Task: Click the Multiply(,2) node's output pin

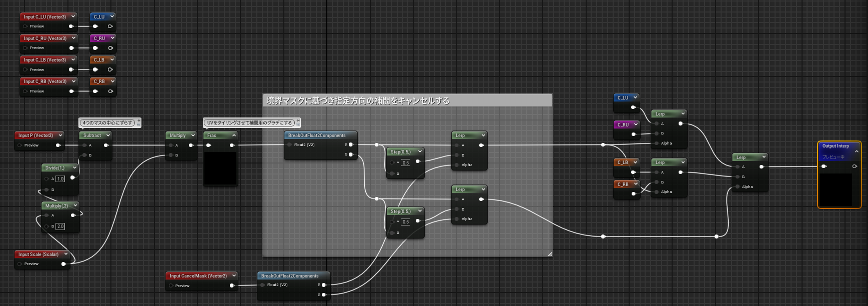Action: point(73,215)
